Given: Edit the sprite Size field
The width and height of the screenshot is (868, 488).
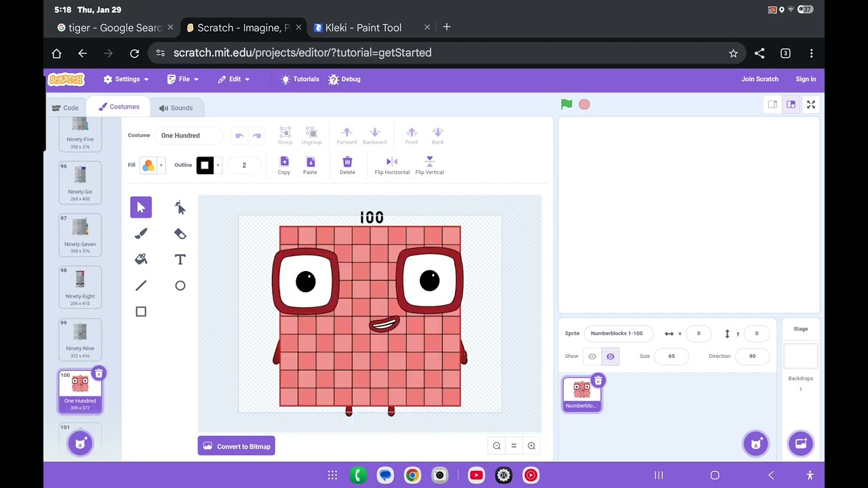Looking at the screenshot, I should (x=671, y=356).
